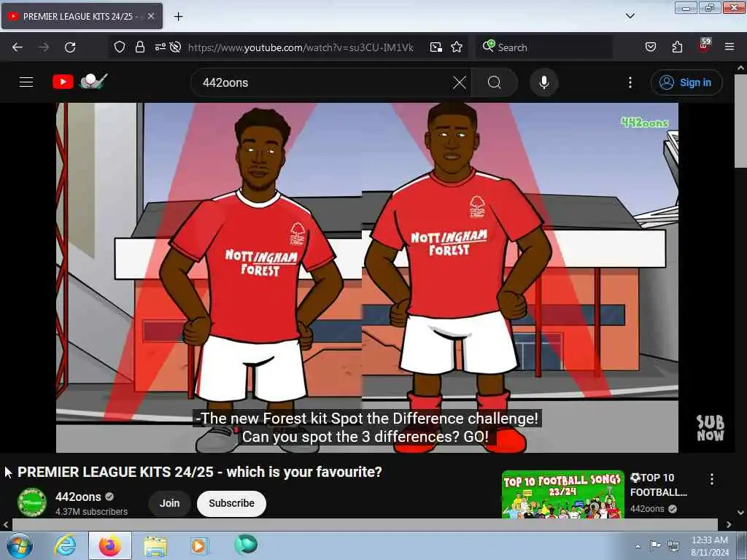Clear the 442oons search text with X
747x560 pixels.
coord(460,82)
